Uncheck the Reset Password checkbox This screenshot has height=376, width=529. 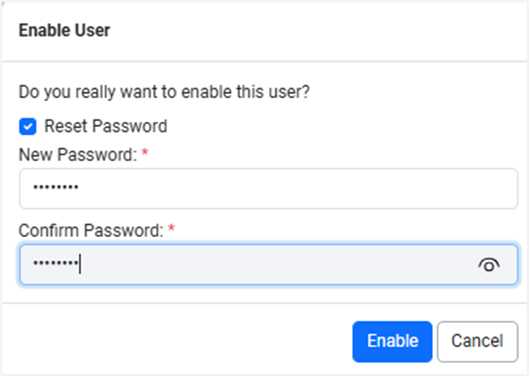(x=28, y=127)
